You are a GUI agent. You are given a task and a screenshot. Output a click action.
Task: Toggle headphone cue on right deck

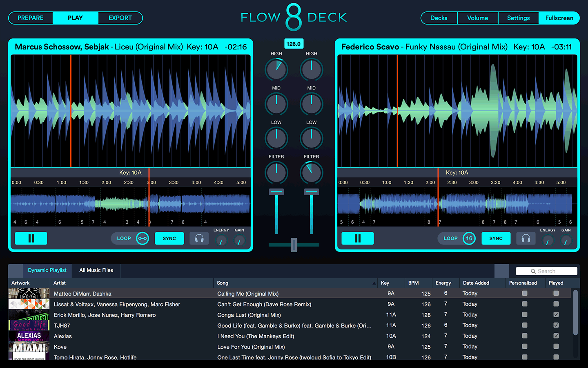[x=526, y=238]
